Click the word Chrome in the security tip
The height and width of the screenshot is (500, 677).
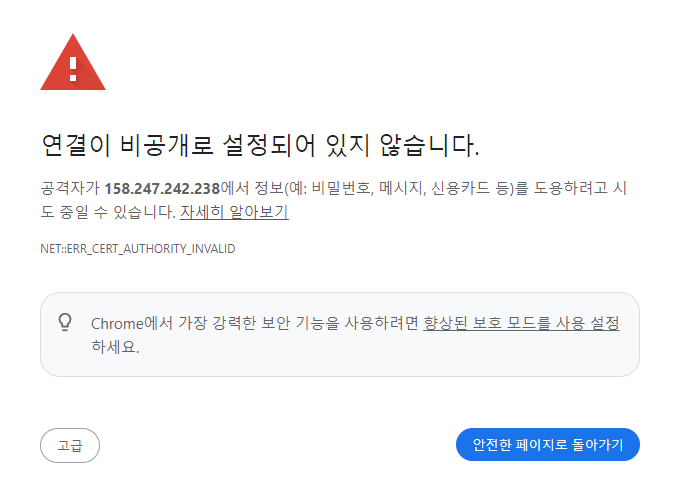pos(117,323)
